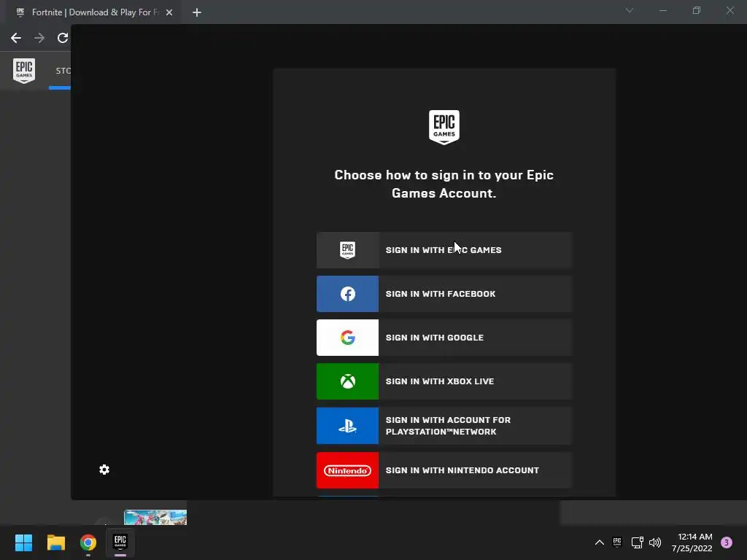
Task: Sign in with Xbox Live
Action: point(444,381)
